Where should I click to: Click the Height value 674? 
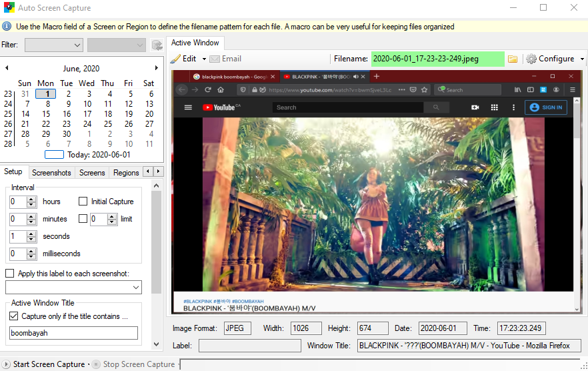click(x=373, y=328)
